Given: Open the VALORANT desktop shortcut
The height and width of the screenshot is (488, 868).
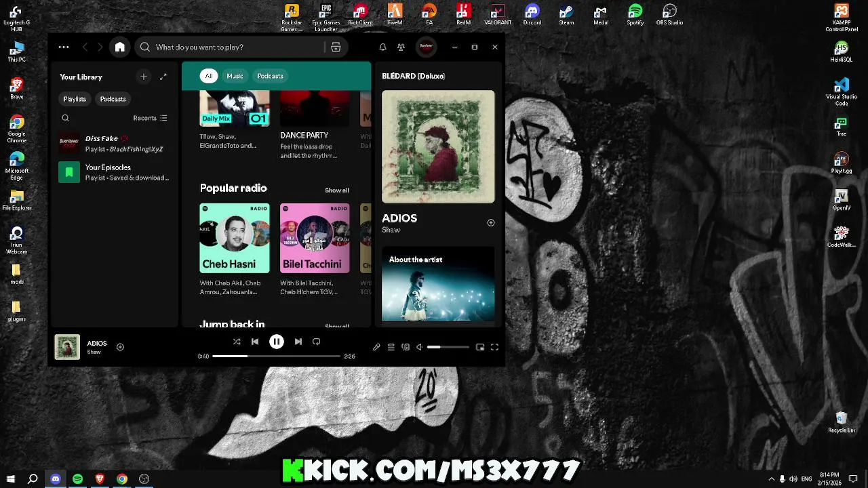Looking at the screenshot, I should [498, 15].
